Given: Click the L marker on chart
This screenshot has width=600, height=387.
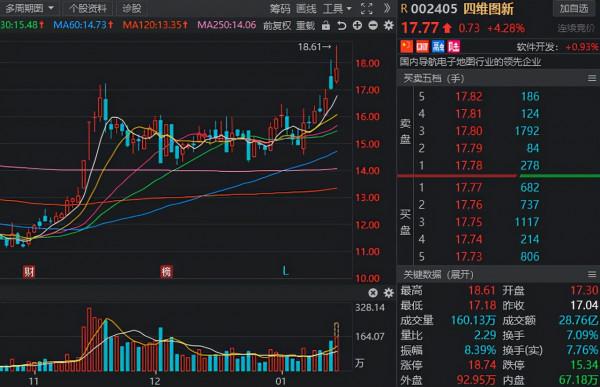Looking at the screenshot, I should pos(285,271).
